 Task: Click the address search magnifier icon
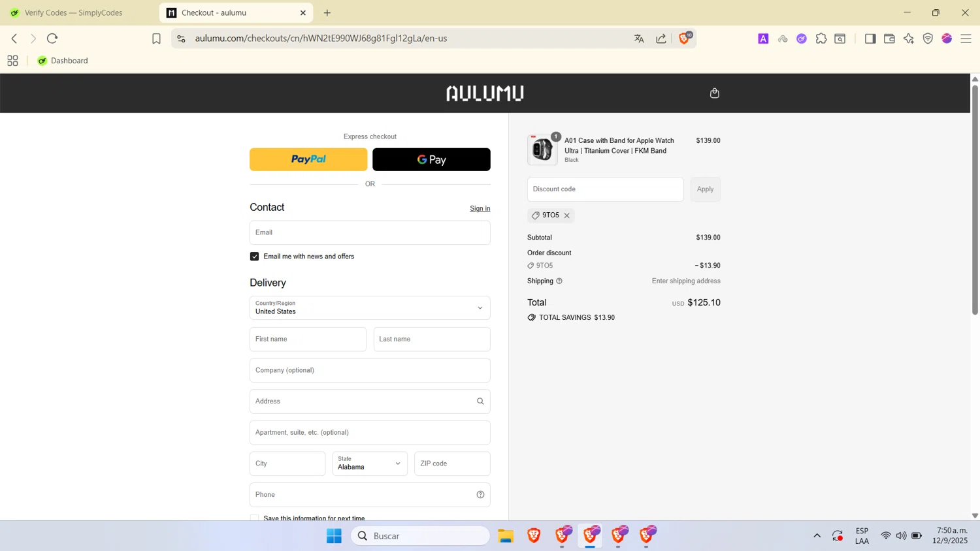480,401
